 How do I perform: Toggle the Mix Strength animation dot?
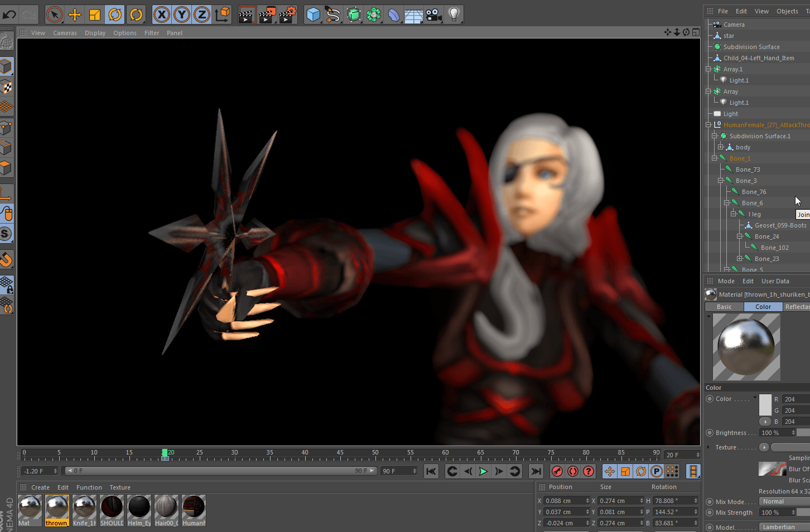[x=710, y=512]
